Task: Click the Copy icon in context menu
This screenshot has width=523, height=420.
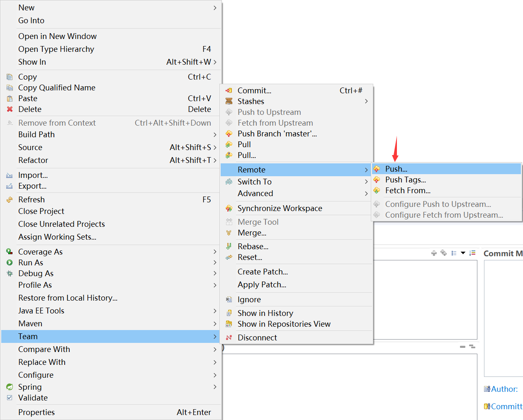Action: tap(10, 77)
